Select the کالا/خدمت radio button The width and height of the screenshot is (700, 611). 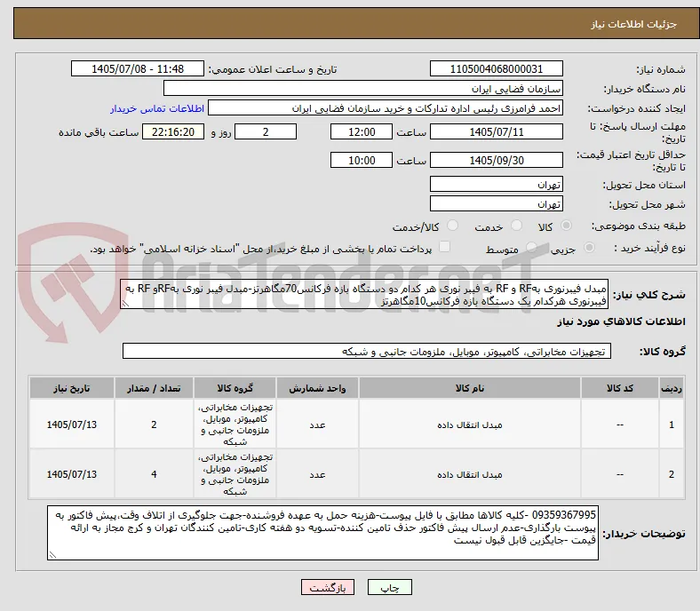(453, 226)
